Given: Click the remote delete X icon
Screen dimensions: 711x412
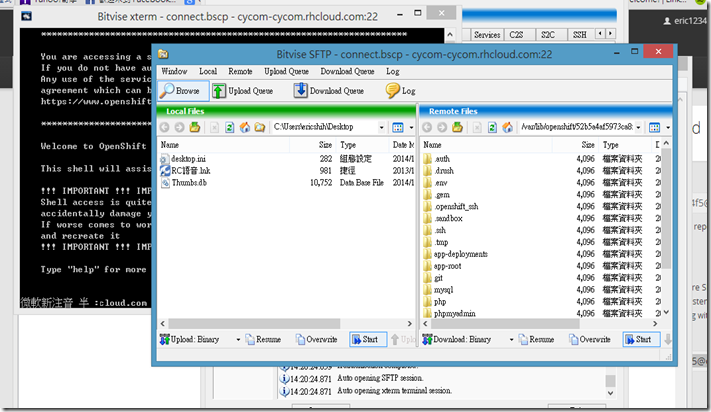Looking at the screenshot, I should click(477, 127).
